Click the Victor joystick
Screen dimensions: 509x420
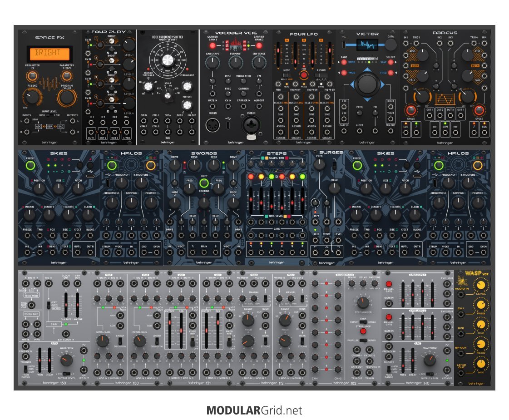pos(367,84)
